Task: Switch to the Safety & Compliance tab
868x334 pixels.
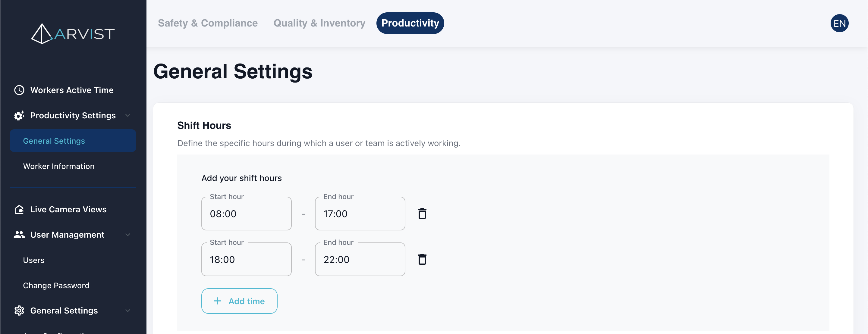Action: click(x=208, y=23)
